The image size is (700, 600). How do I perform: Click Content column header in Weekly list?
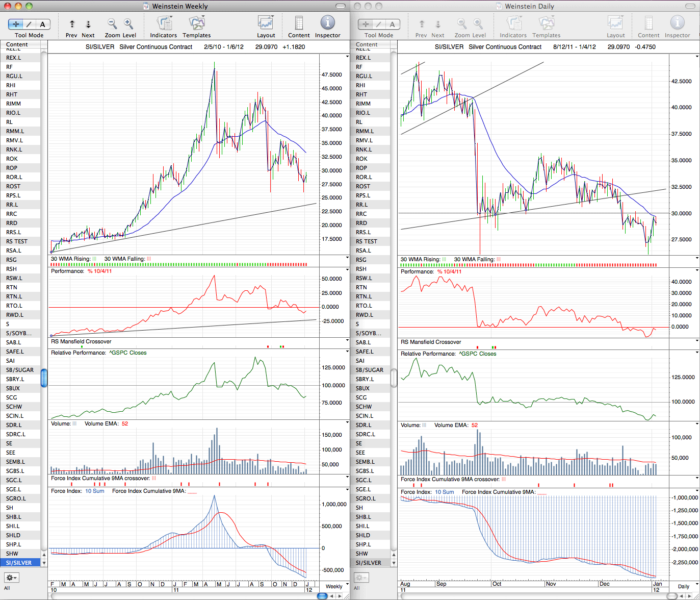(20, 44)
